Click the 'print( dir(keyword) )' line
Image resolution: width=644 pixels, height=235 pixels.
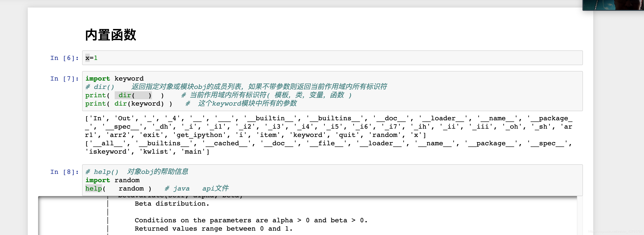129,103
